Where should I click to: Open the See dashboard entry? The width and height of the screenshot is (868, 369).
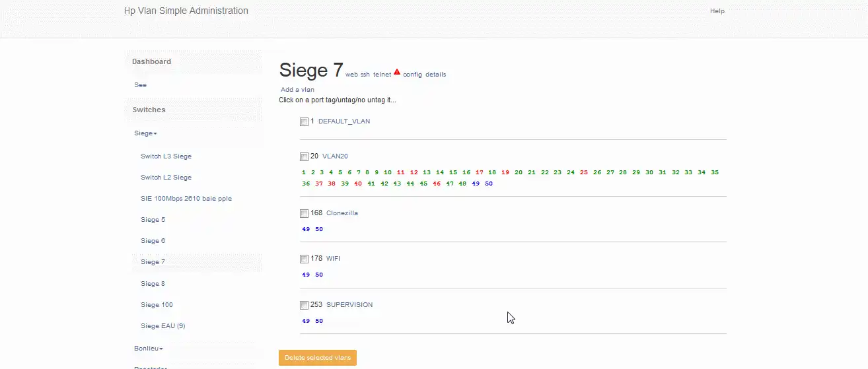coord(141,85)
